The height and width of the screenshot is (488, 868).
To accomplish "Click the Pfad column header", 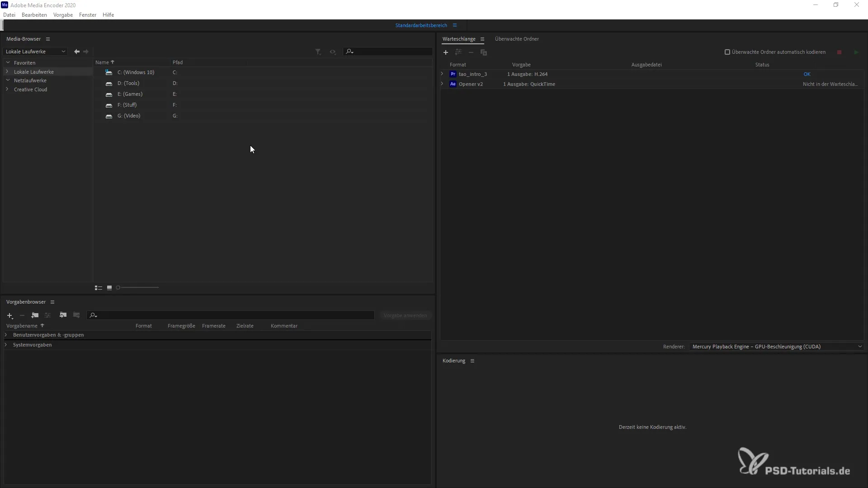I will click(x=178, y=62).
